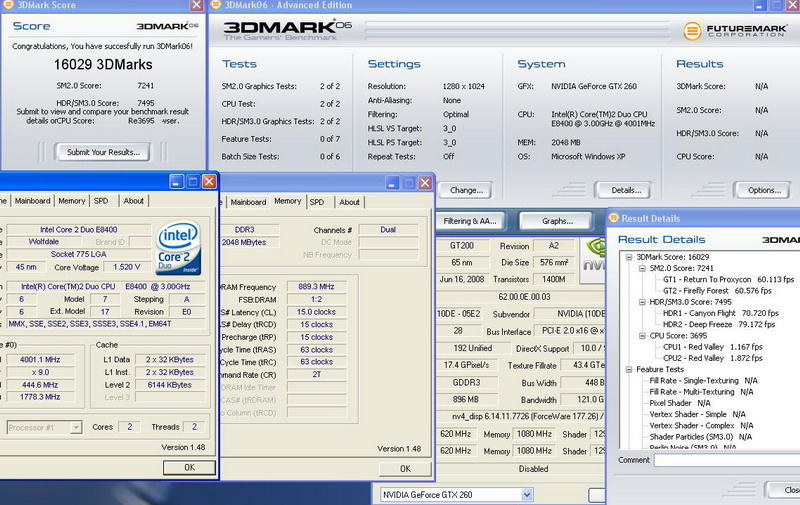Open the Graphs dialog
This screenshot has height=505, width=800.
tap(557, 221)
